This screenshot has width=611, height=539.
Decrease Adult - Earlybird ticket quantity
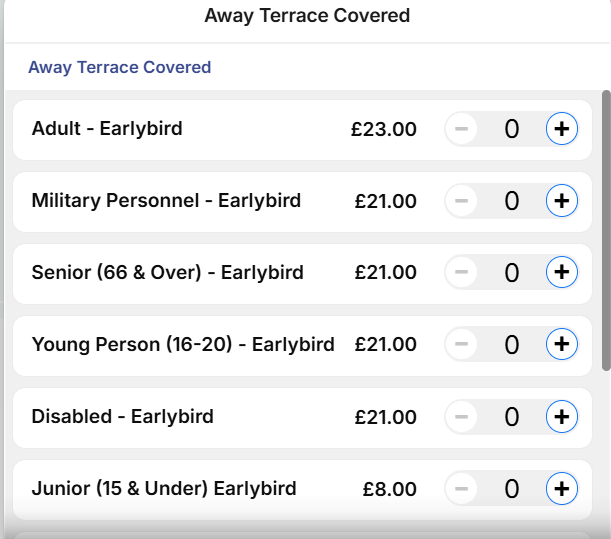(x=461, y=129)
